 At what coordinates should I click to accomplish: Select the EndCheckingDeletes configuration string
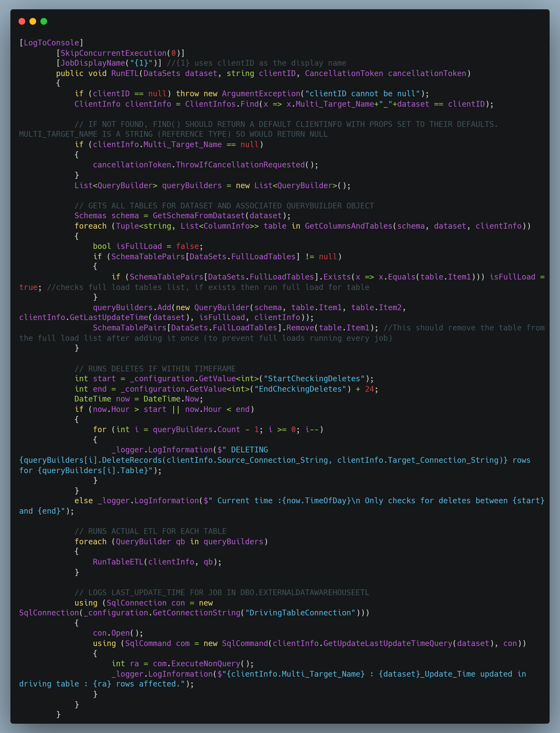[300, 389]
